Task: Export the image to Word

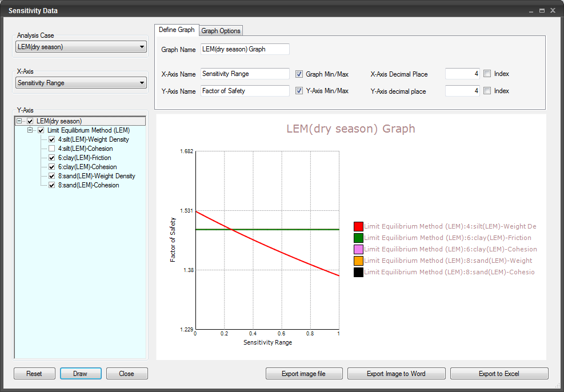Action: click(396, 373)
